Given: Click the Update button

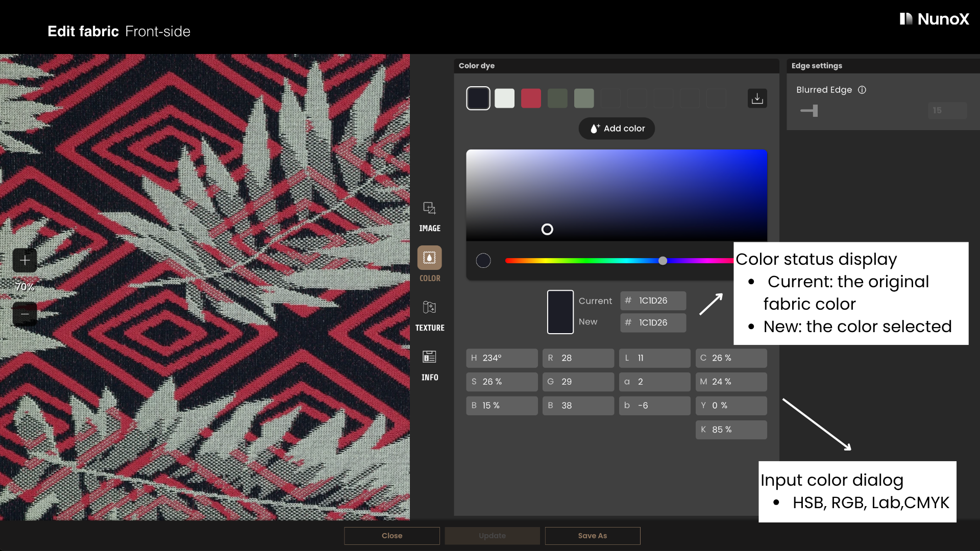Looking at the screenshot, I should (x=493, y=536).
